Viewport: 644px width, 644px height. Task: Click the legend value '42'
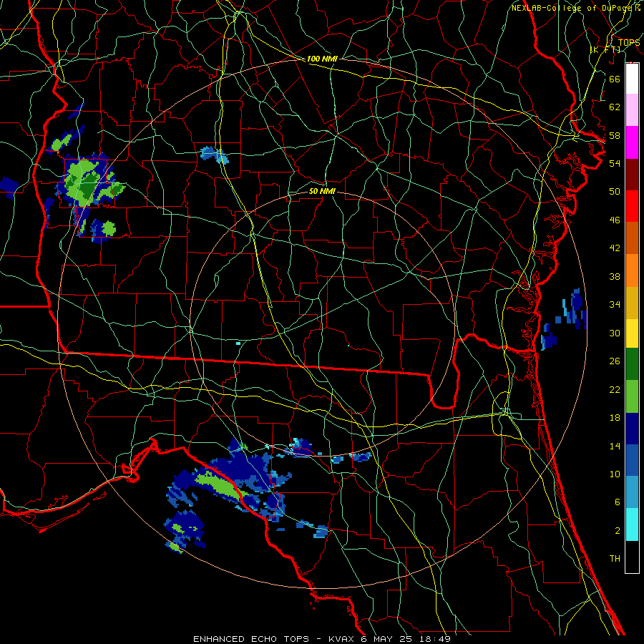tap(615, 248)
